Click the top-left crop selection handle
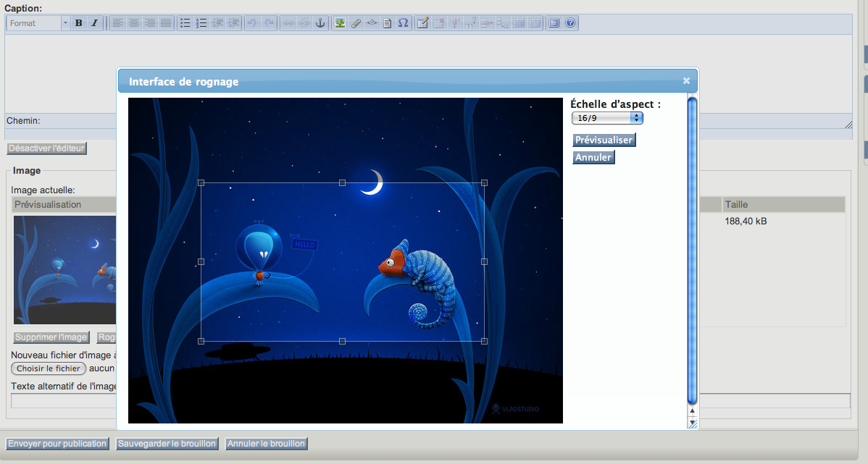This screenshot has width=868, height=464. (x=201, y=183)
